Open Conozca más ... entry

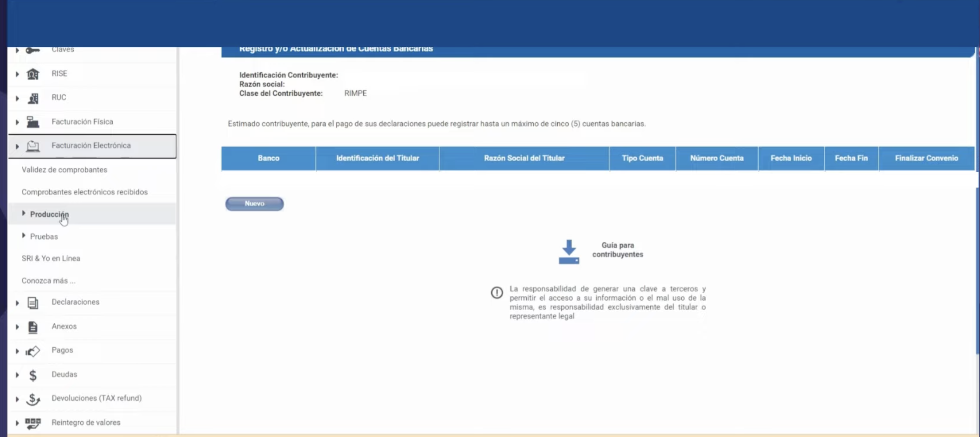48,281
